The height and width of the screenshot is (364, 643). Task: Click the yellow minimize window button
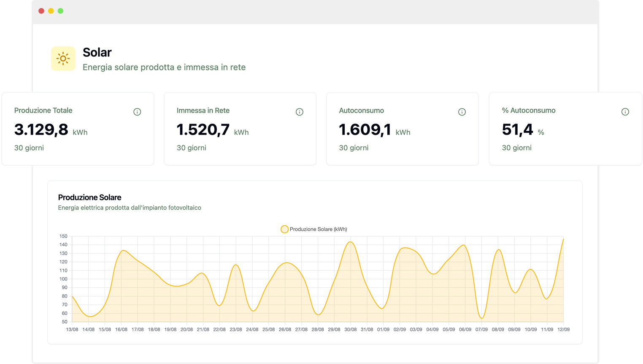click(51, 11)
